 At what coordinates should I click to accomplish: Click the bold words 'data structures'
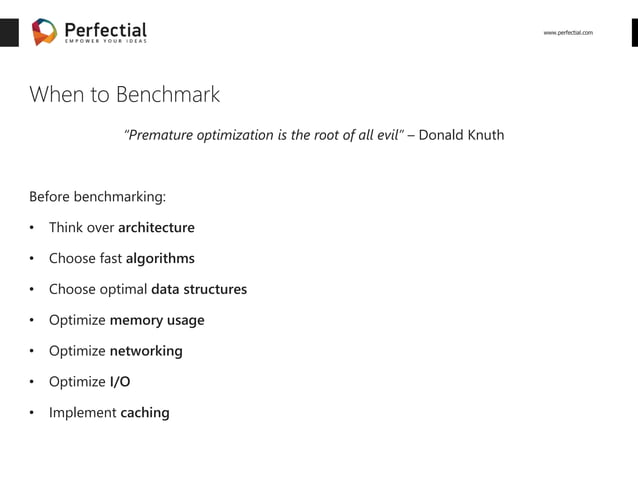199,289
